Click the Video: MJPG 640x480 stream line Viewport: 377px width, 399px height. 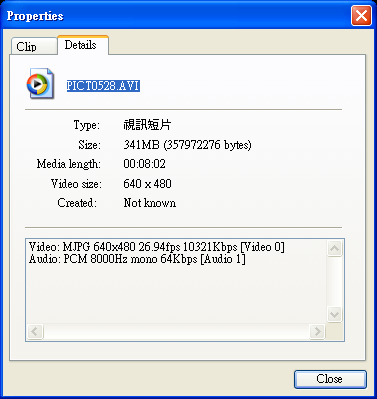tap(157, 247)
